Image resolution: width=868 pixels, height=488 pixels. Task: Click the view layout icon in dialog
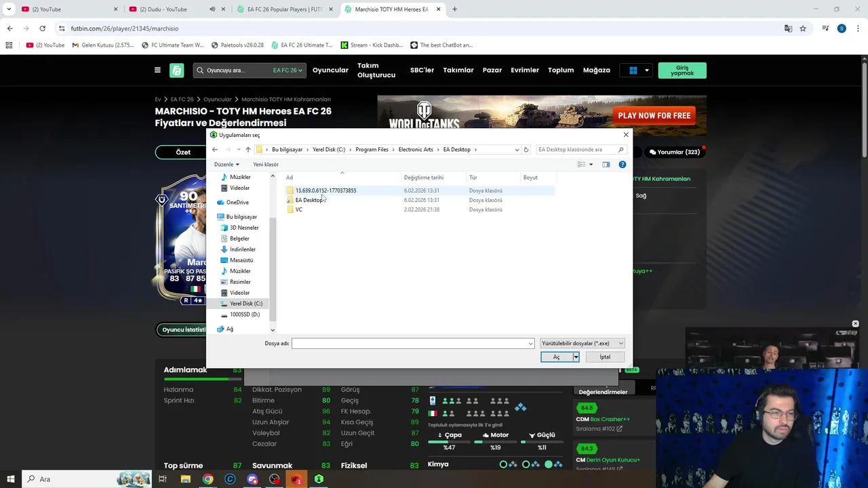click(581, 165)
